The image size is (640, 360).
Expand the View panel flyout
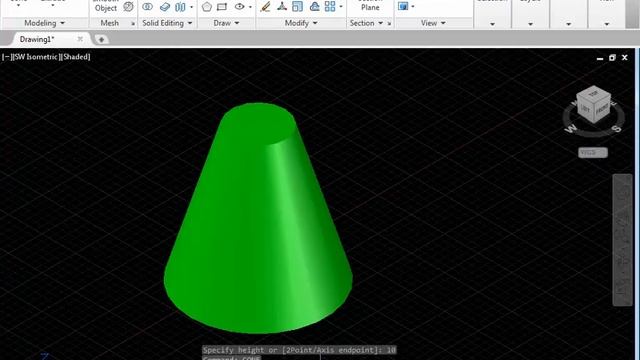pos(433,23)
